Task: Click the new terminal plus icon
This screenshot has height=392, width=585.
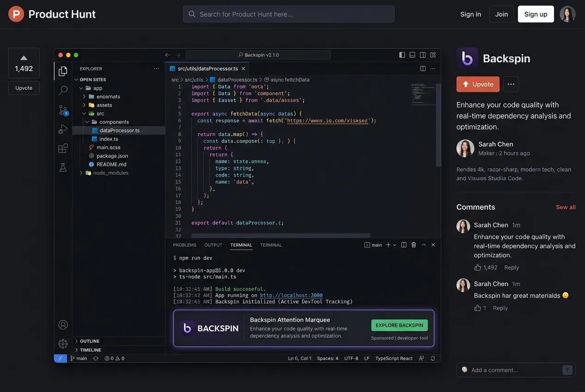Action: pyautogui.click(x=388, y=245)
